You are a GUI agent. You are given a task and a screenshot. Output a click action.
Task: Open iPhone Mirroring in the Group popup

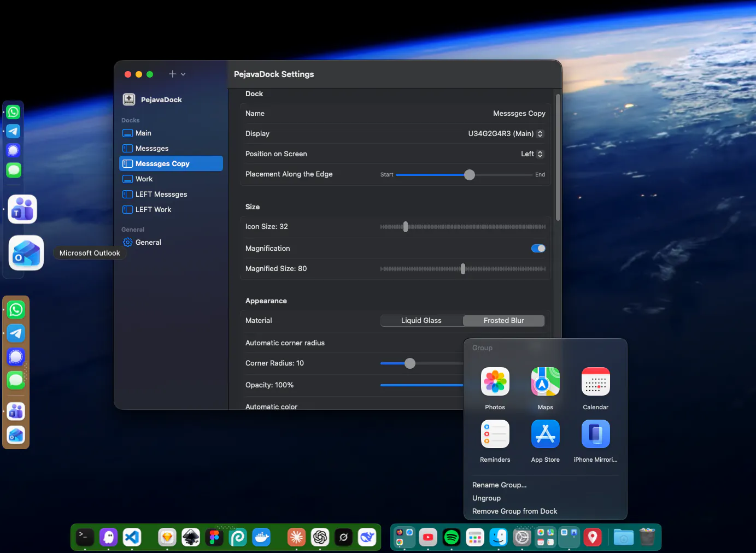coord(595,434)
